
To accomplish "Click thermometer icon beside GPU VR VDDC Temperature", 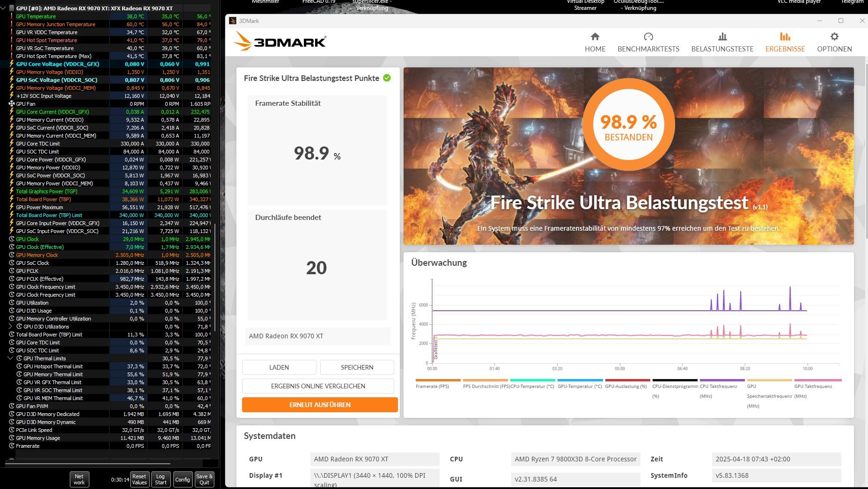I will coord(12,32).
